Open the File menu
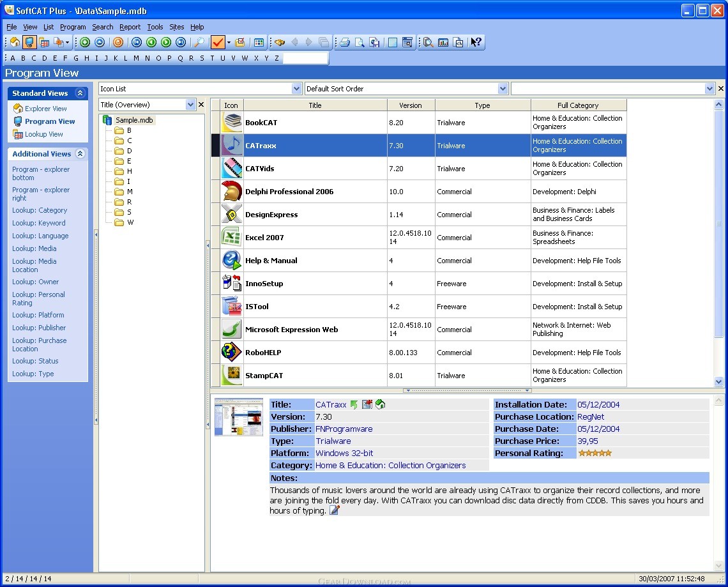Viewport: 728px width, 587px height. (11, 27)
